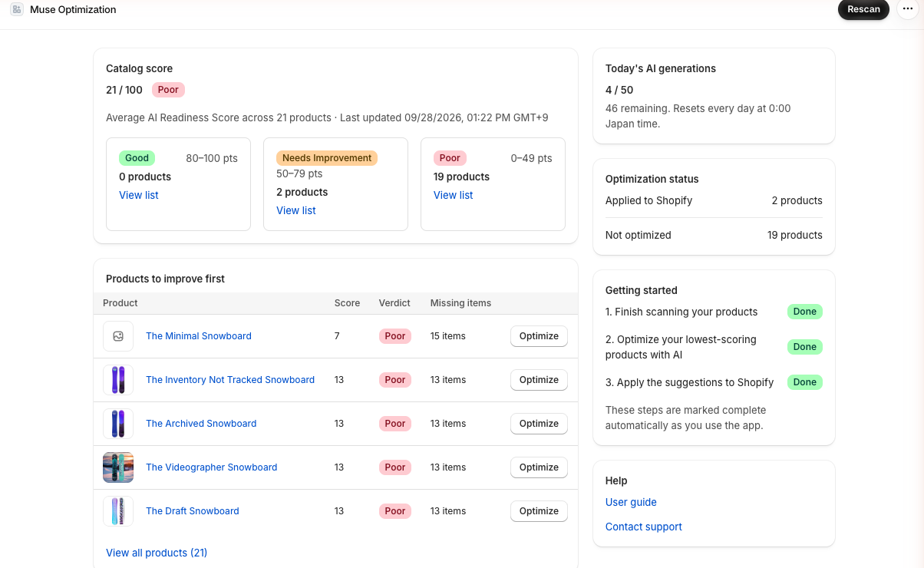
Task: Click the Muse Optimization title text
Action: pos(73,10)
